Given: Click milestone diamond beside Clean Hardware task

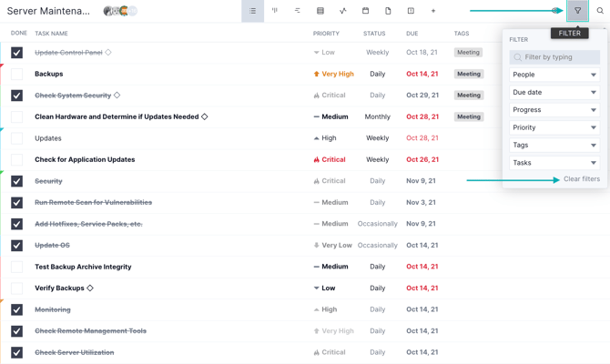Looking at the screenshot, I should pyautogui.click(x=204, y=116).
